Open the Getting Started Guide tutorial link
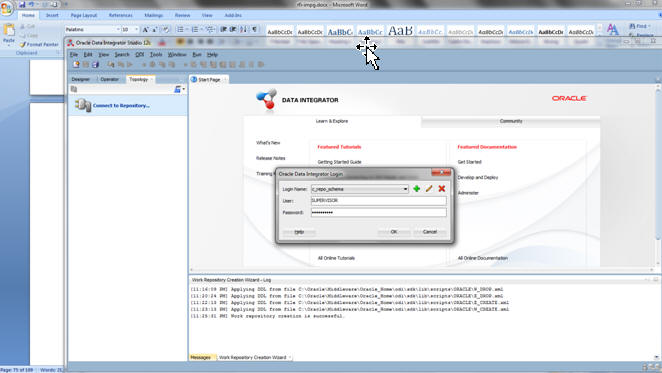This screenshot has height=373, width=662. (x=339, y=162)
